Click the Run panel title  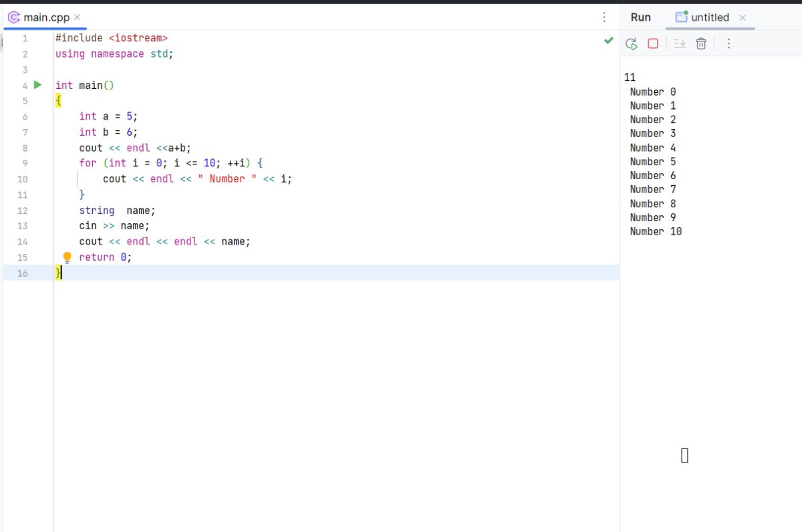(x=641, y=17)
